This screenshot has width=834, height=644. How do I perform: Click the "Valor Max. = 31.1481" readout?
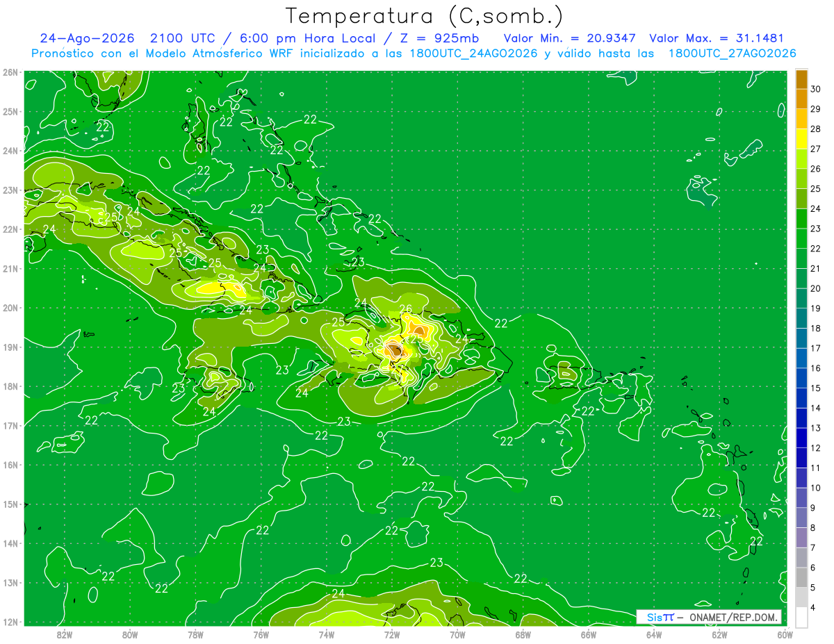pyautogui.click(x=717, y=38)
